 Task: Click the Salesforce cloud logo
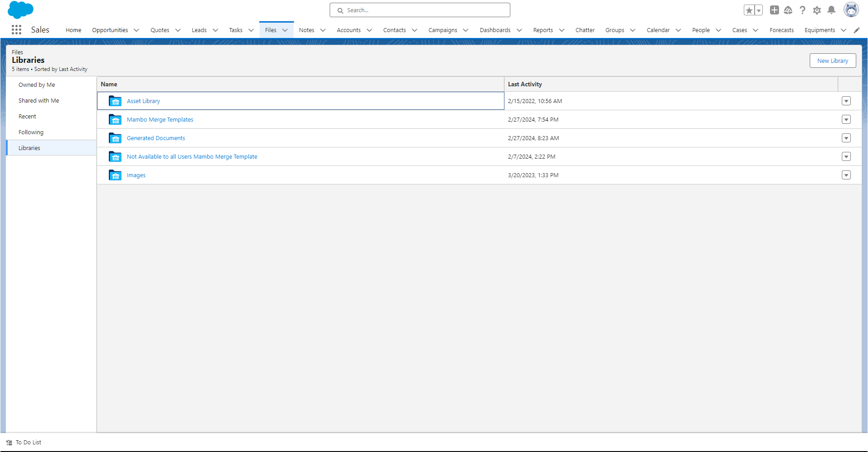point(20,9)
